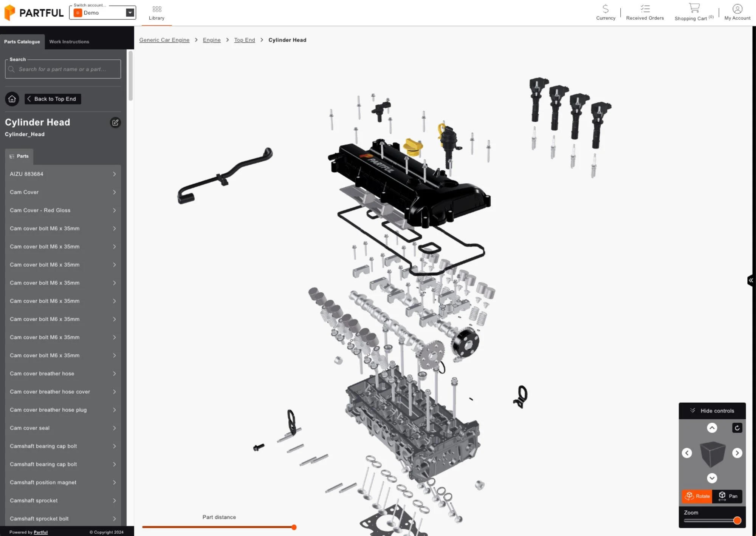Reset the view with refresh icon
This screenshot has width=756, height=536.
point(737,428)
